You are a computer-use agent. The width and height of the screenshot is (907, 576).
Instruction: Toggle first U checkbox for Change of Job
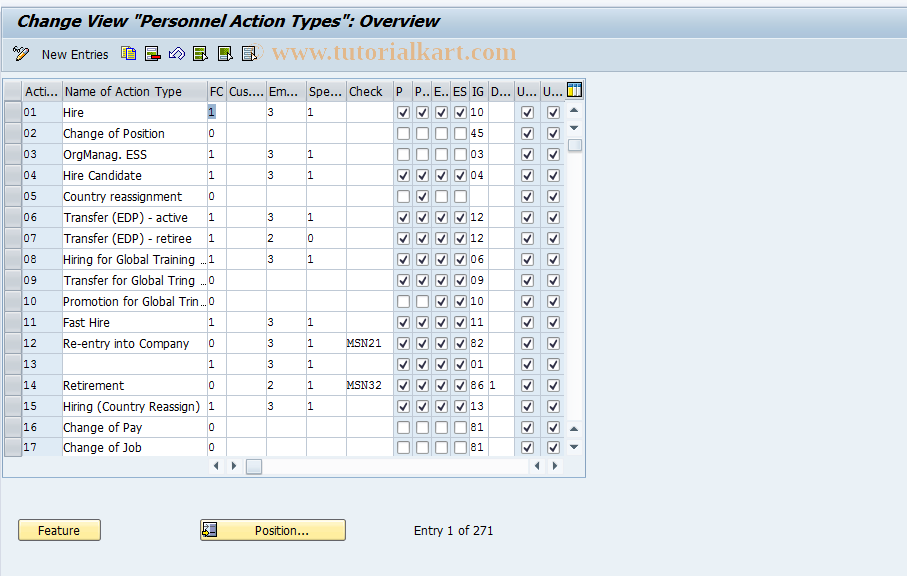528,448
